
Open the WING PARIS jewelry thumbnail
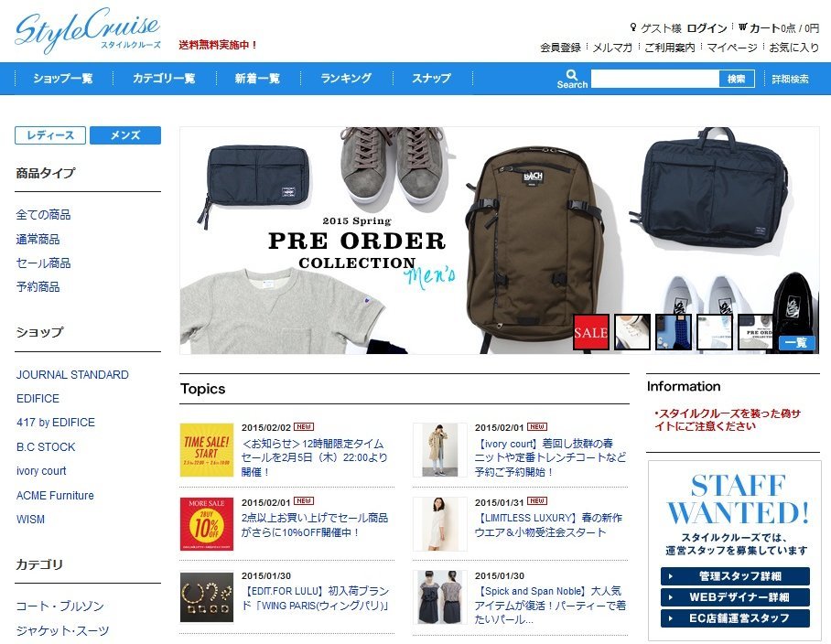tap(207, 596)
